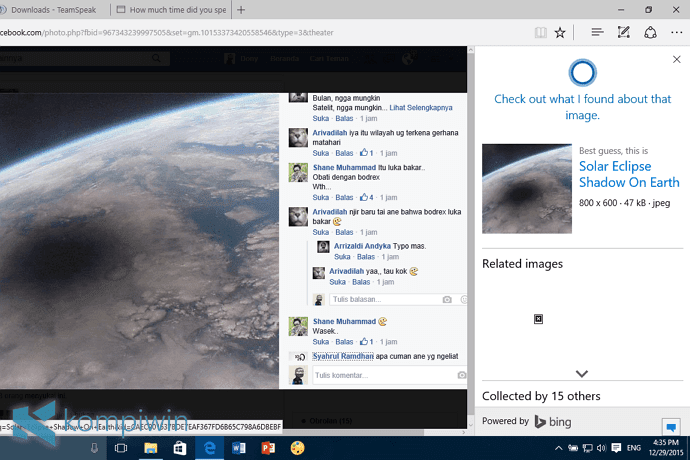Make a Web Note pen icon

[624, 32]
